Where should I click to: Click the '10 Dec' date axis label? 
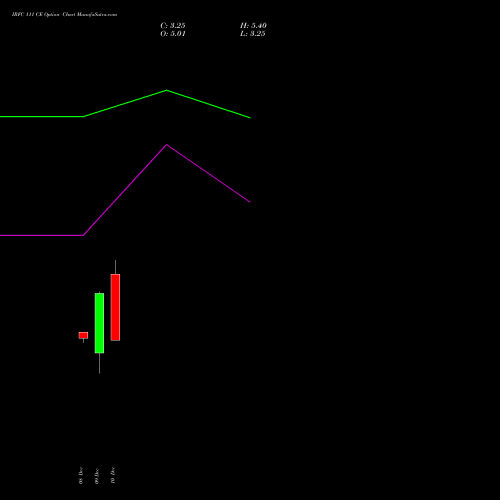(113, 475)
